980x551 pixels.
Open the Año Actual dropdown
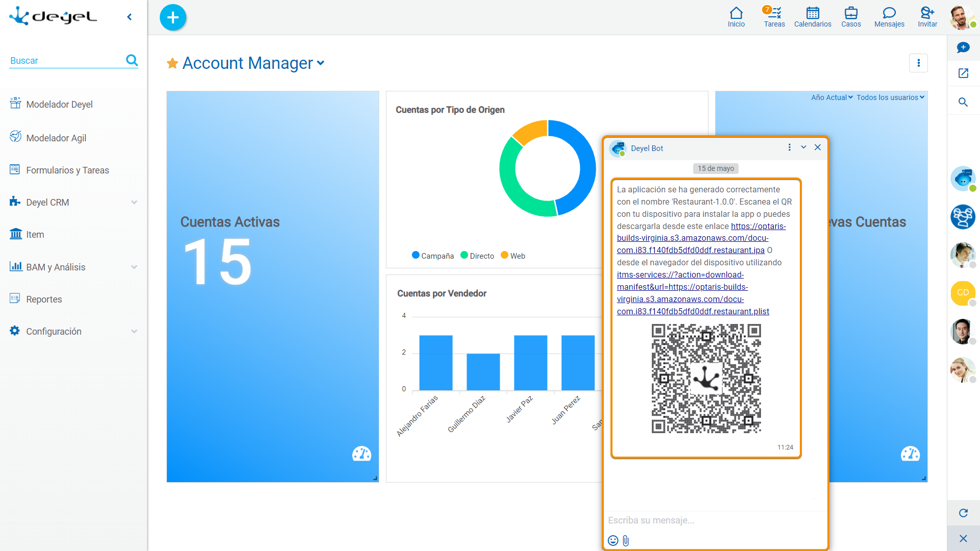pos(831,97)
